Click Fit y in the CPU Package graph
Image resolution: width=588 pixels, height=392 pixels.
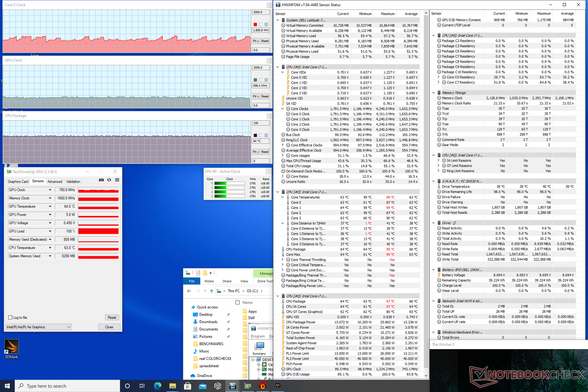[256, 152]
